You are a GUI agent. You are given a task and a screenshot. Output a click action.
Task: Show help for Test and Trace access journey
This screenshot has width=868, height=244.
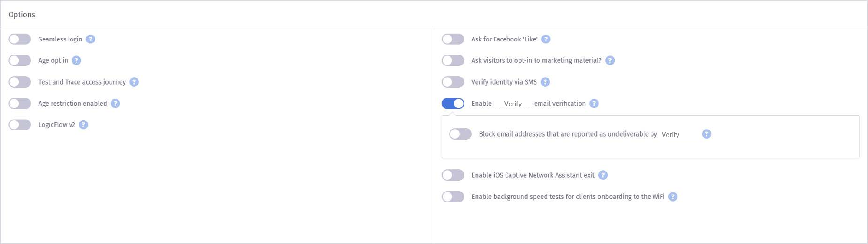[x=134, y=82]
